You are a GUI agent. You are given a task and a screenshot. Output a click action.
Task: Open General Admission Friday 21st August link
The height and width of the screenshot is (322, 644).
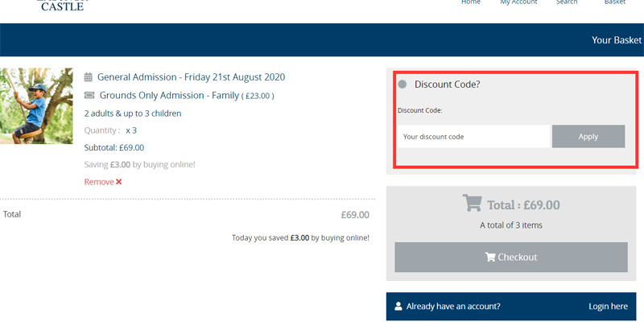pyautogui.click(x=191, y=76)
